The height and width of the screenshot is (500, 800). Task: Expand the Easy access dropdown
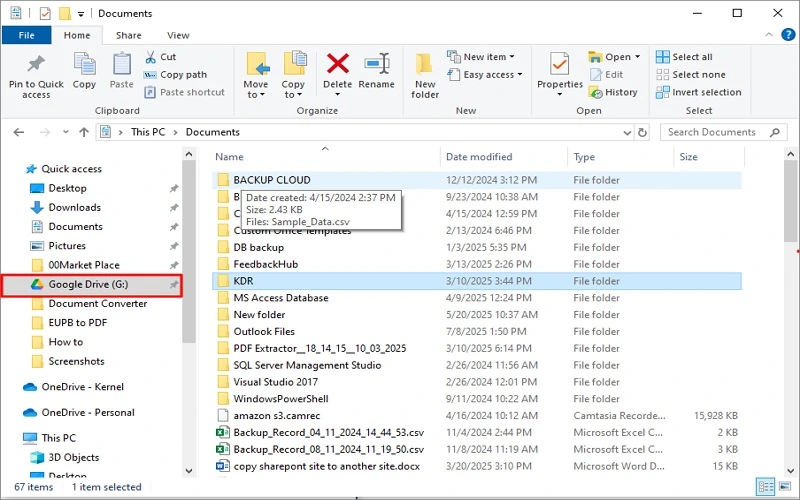coord(519,74)
